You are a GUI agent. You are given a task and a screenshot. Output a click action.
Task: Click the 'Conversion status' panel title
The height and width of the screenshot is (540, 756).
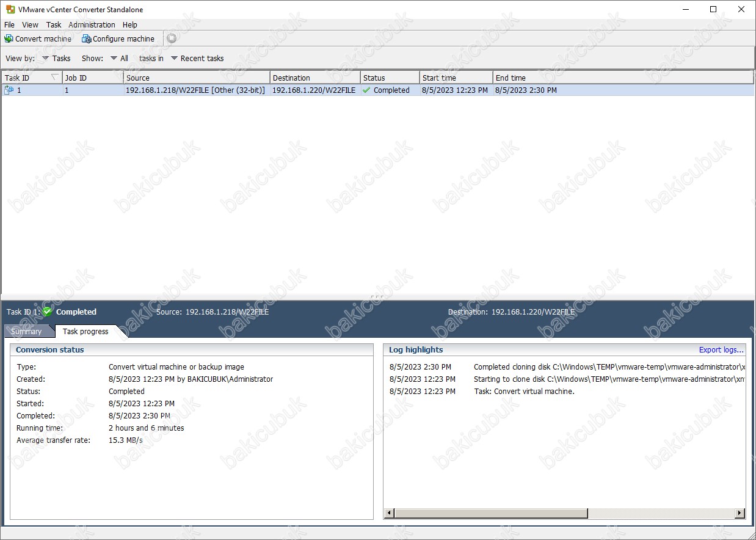50,349
